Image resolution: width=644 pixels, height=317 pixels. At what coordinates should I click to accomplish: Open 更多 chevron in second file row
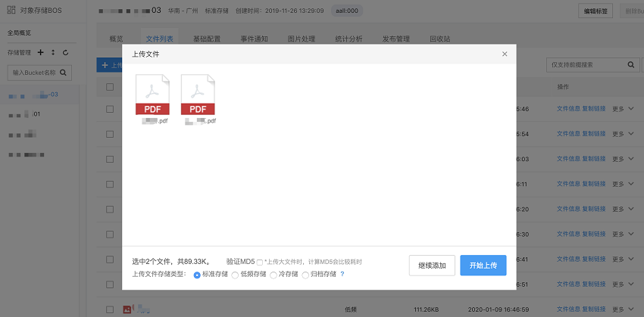click(x=631, y=134)
